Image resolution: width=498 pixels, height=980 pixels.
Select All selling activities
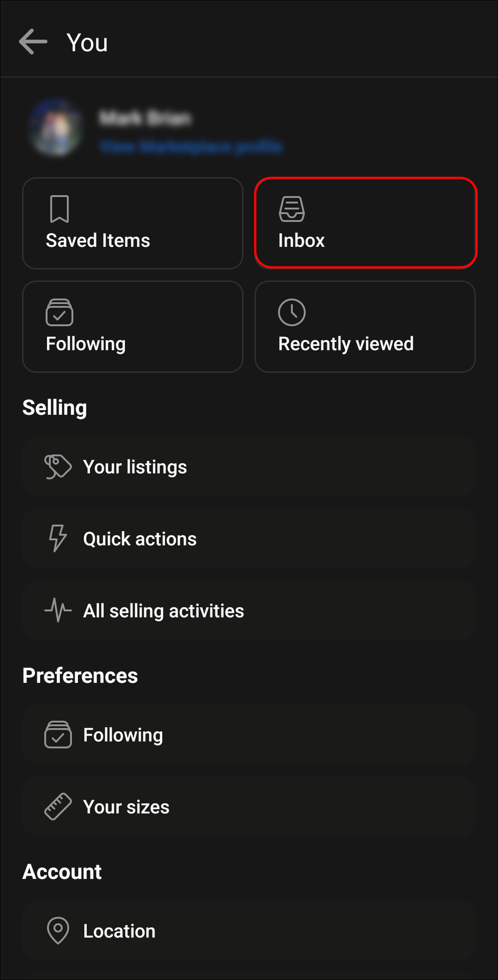pos(249,610)
